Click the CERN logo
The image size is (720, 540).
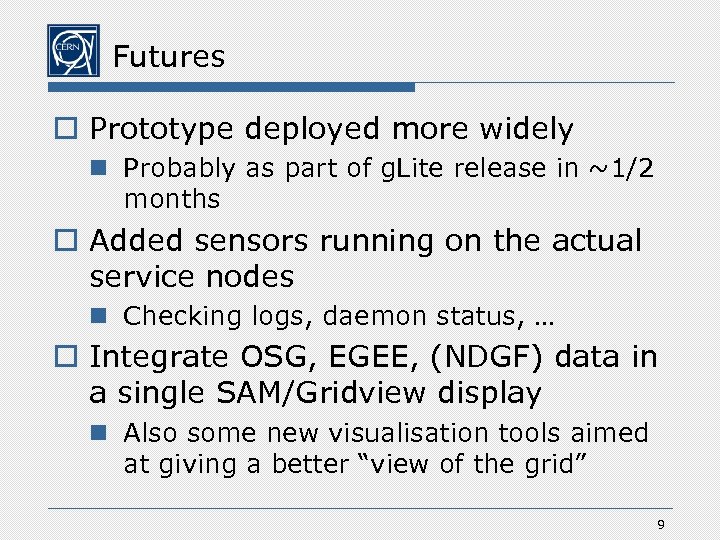73,51
